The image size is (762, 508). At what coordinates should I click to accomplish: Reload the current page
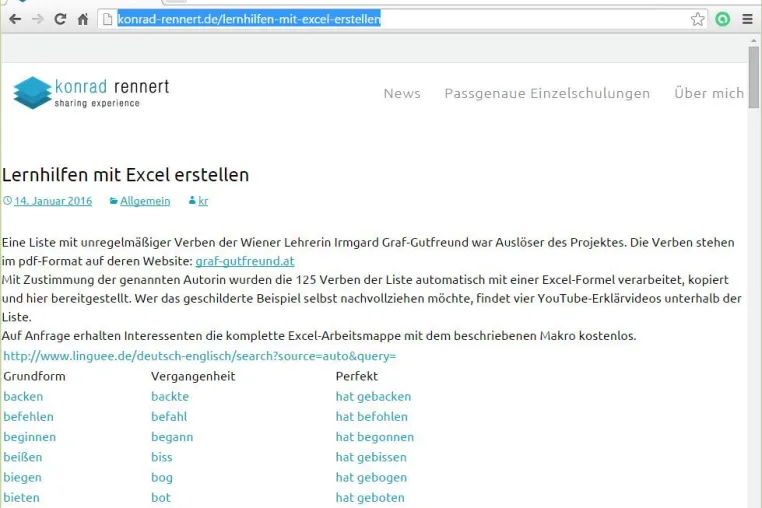(x=60, y=19)
